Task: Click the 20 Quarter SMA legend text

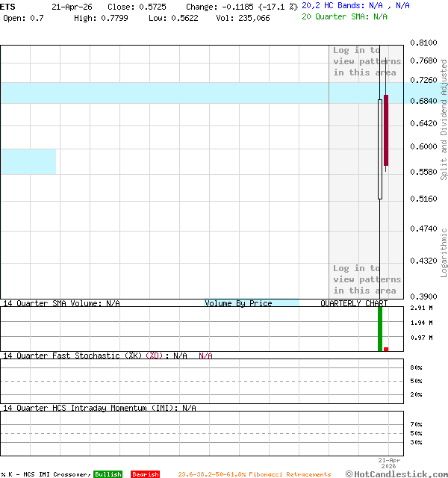Action: tap(344, 16)
